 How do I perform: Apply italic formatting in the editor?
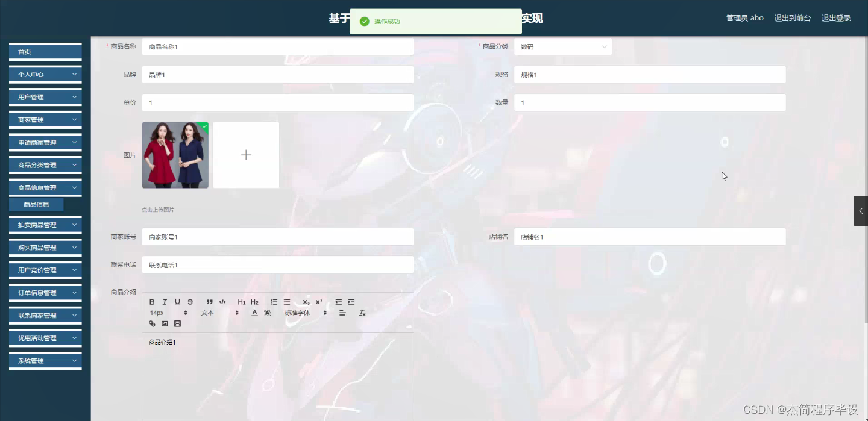tap(165, 302)
